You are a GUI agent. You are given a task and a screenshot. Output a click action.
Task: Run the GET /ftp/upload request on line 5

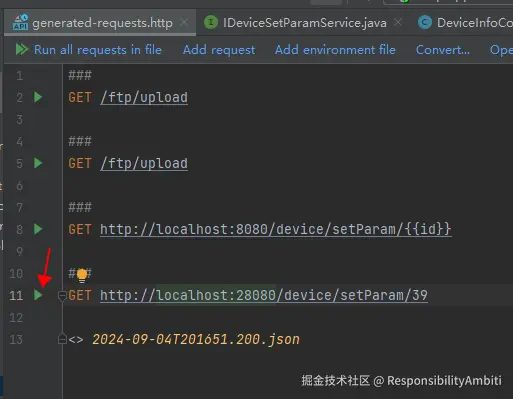[38, 163]
